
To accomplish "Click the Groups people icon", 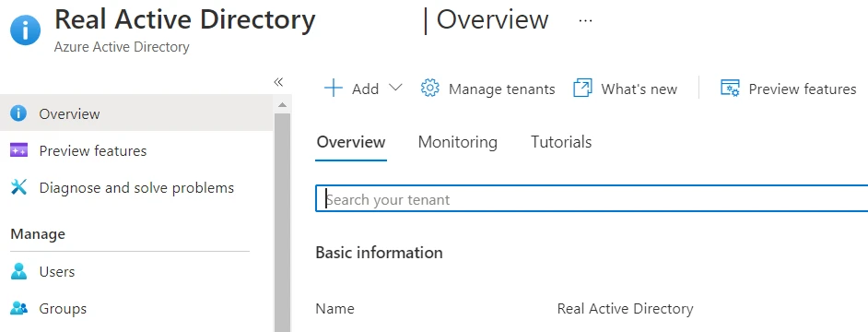I will [x=18, y=308].
